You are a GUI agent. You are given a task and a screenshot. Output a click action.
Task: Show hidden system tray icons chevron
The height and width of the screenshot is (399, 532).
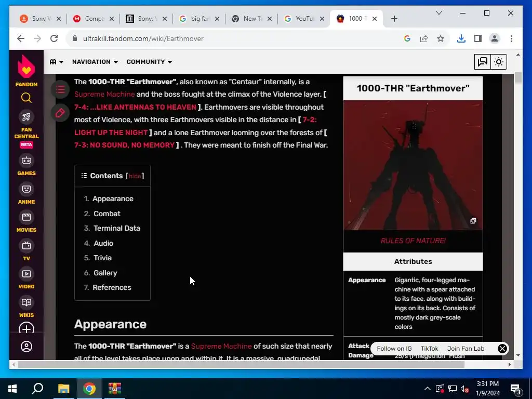(427, 389)
